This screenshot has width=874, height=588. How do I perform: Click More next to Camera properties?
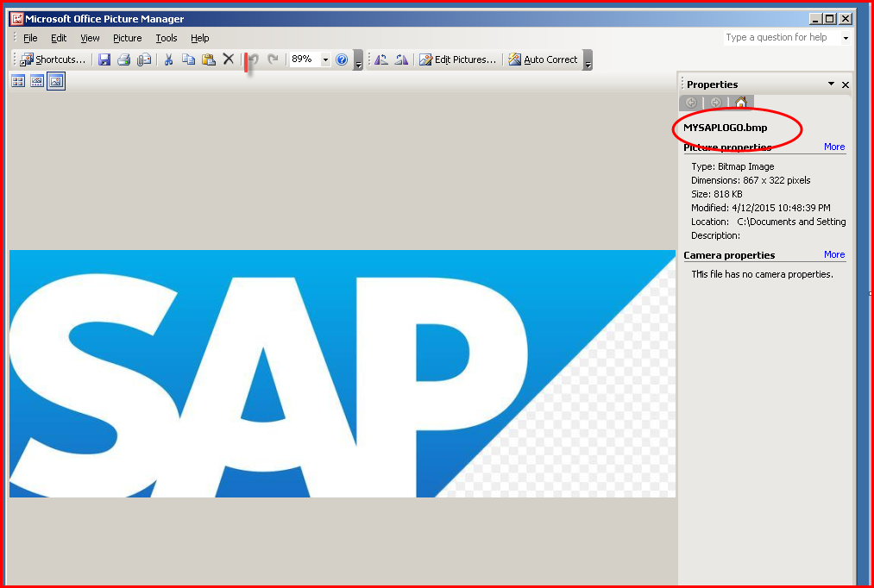click(833, 254)
